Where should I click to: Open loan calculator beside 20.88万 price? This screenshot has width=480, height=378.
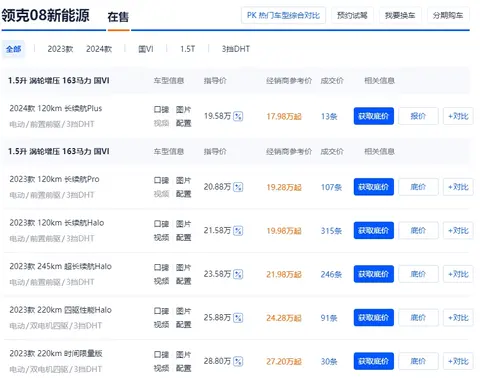tap(238, 187)
